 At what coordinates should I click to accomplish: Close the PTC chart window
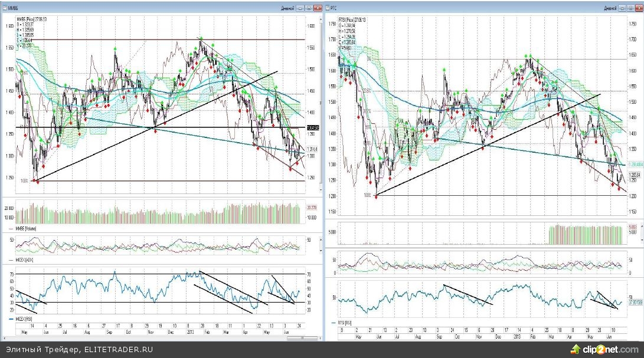[638, 8]
